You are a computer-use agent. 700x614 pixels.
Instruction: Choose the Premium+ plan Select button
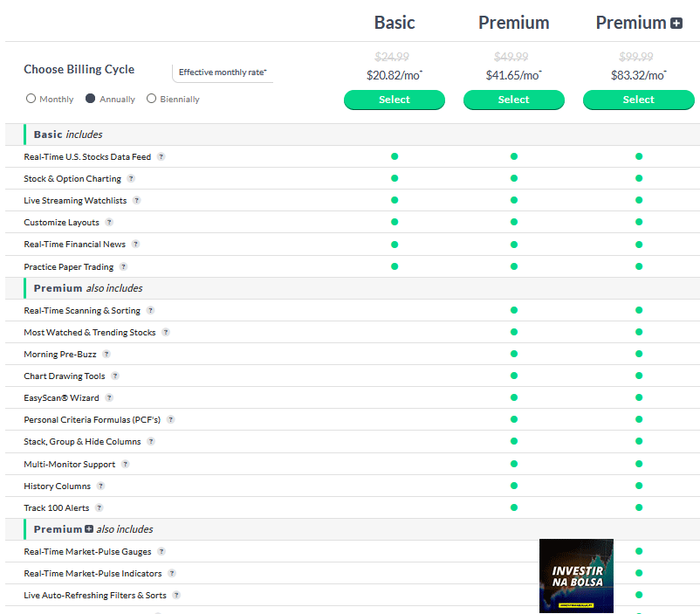[638, 100]
